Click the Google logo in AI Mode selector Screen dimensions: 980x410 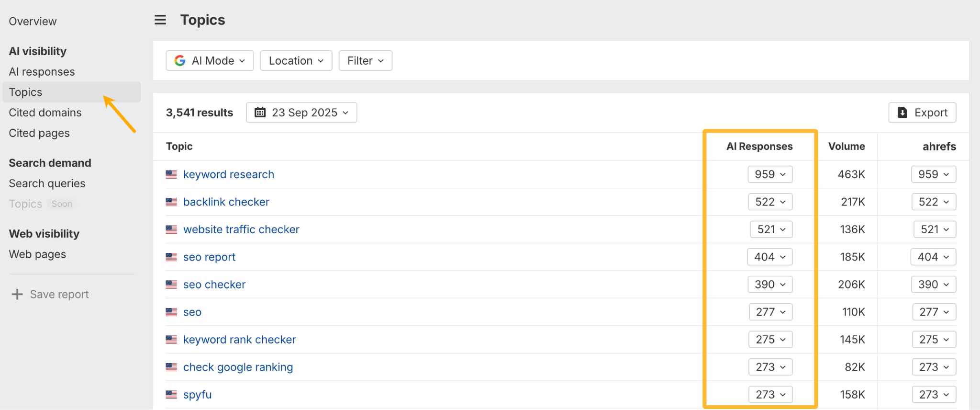[180, 61]
